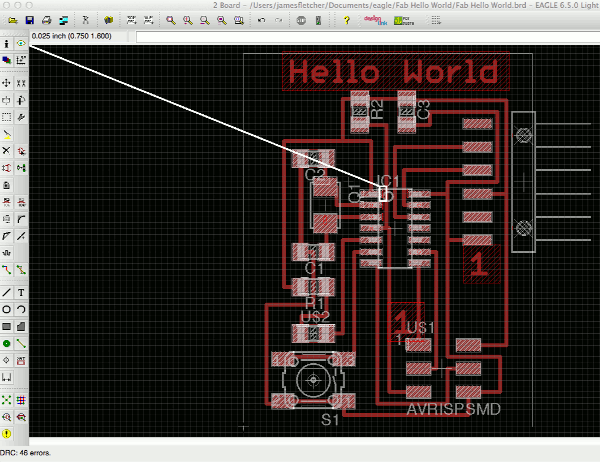
Task: Select the Miter tool
Action: 21,219
